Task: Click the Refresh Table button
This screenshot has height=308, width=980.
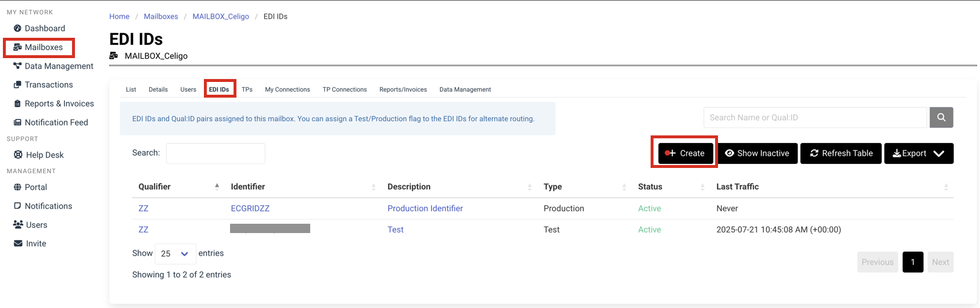Action: point(841,153)
